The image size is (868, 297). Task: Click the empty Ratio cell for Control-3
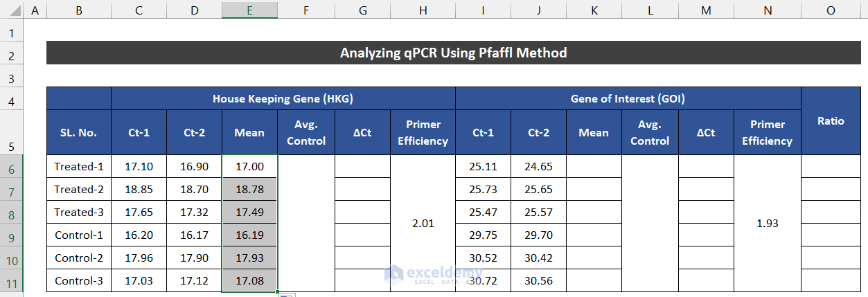(x=830, y=281)
